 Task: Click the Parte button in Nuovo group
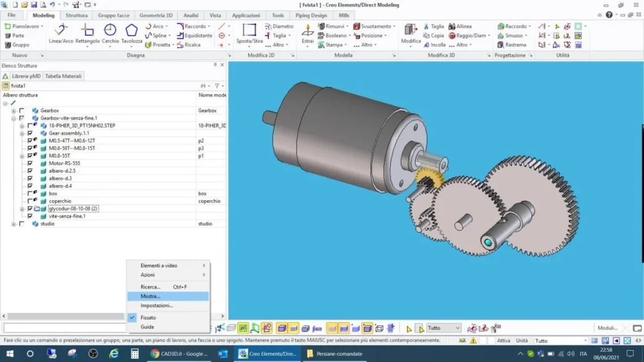[15, 36]
